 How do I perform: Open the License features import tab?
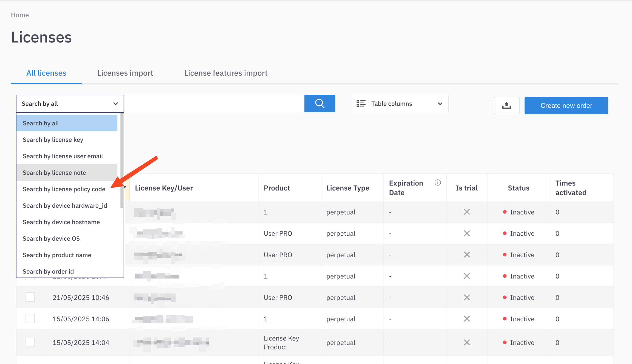pos(225,73)
